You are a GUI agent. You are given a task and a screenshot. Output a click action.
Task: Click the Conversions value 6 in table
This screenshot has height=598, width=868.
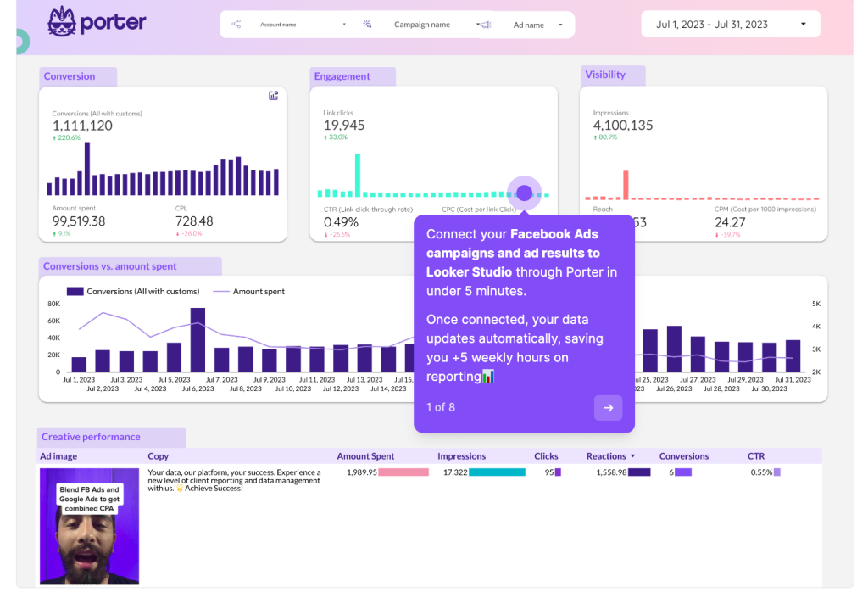671,472
